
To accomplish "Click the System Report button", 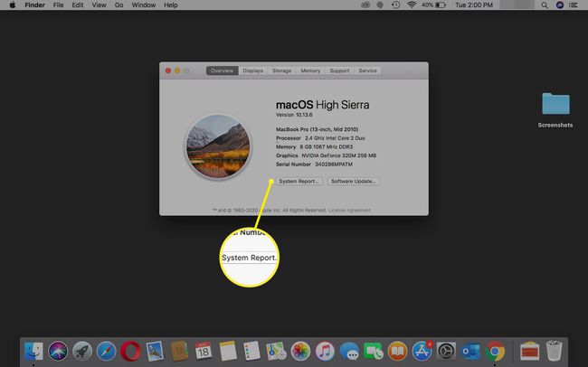I will click(299, 181).
